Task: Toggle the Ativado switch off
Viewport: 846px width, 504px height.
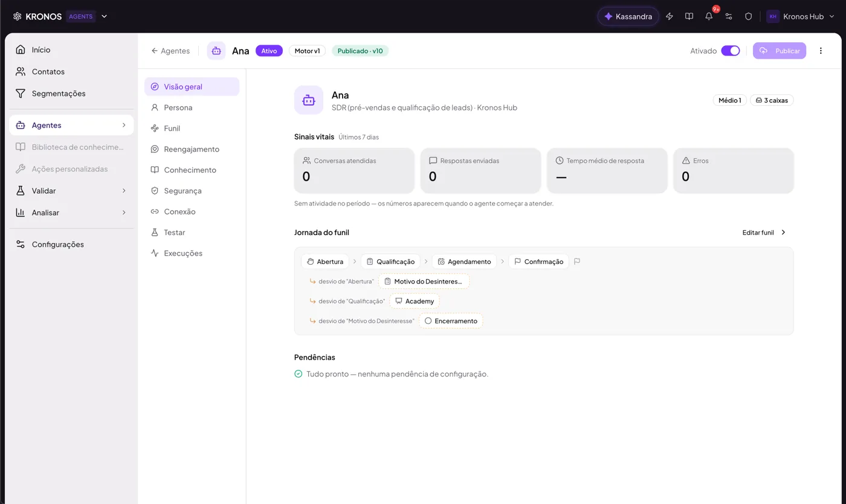Action: [x=731, y=51]
